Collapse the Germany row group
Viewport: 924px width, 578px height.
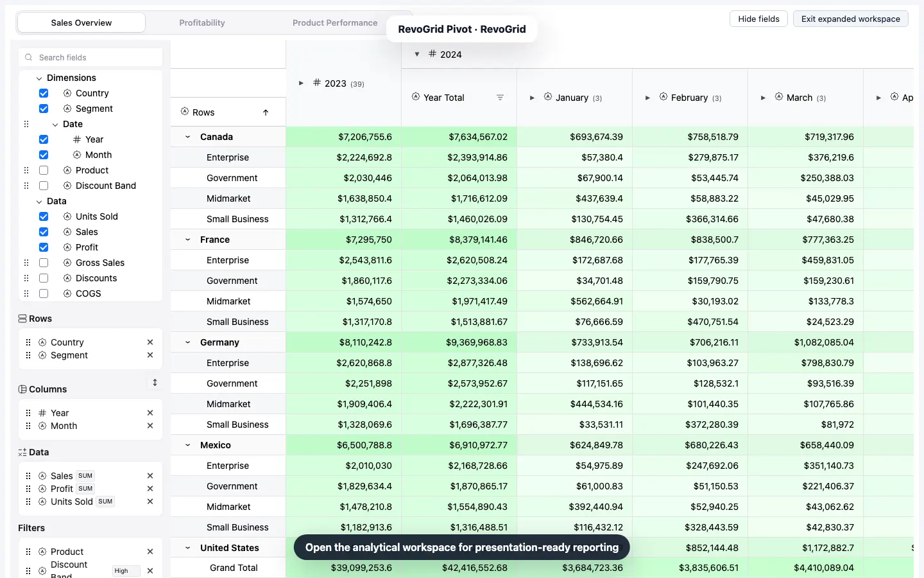[x=188, y=342]
